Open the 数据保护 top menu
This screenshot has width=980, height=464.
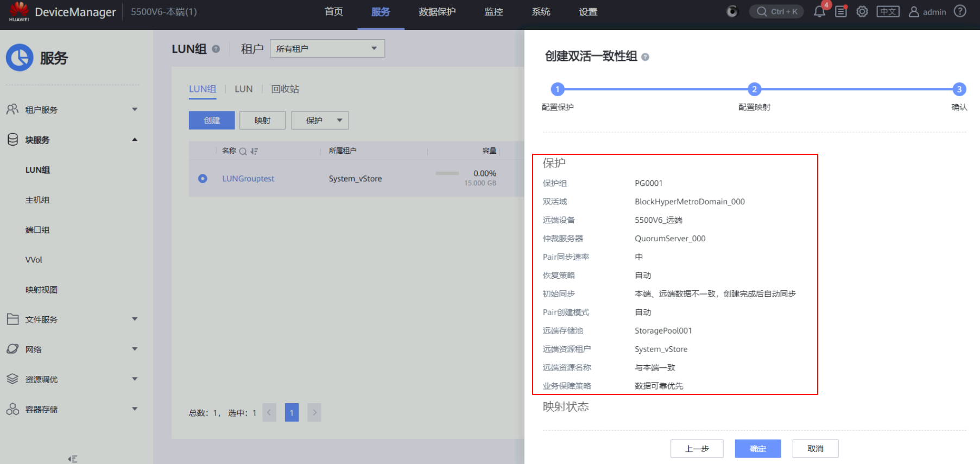(x=437, y=12)
